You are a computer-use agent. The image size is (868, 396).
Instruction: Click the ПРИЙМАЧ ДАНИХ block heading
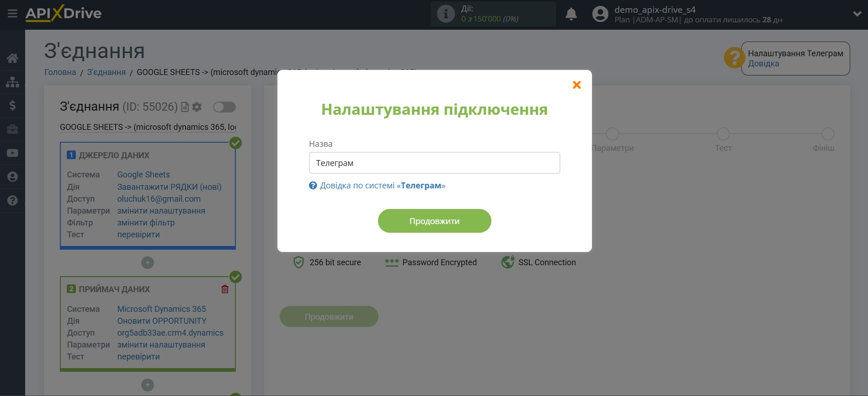tap(114, 289)
